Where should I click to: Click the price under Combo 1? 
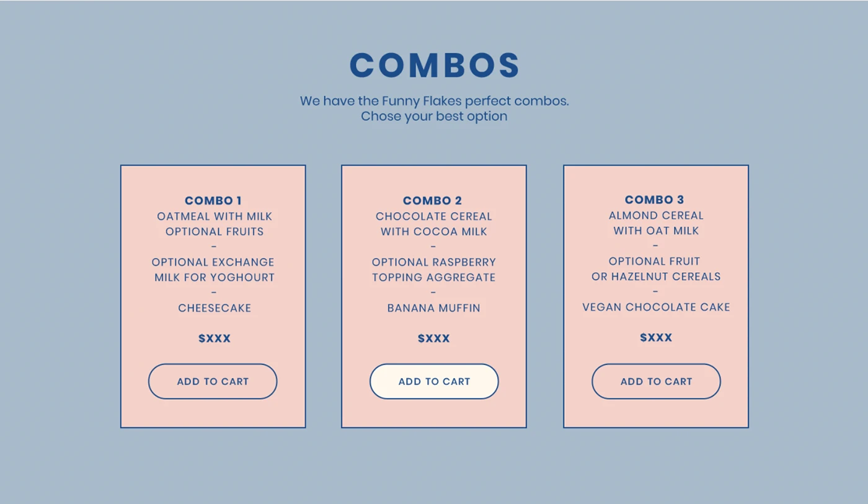(x=215, y=338)
